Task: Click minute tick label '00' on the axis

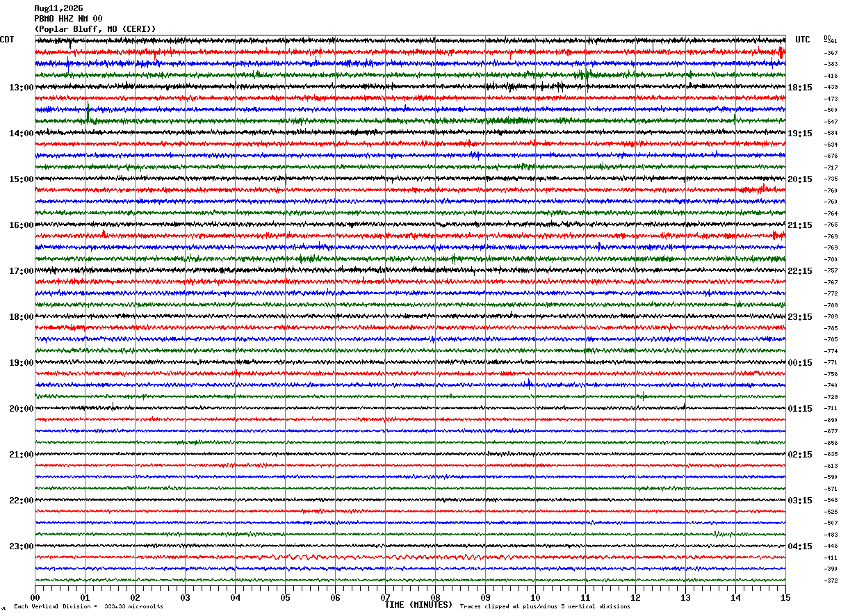Action: [35, 597]
